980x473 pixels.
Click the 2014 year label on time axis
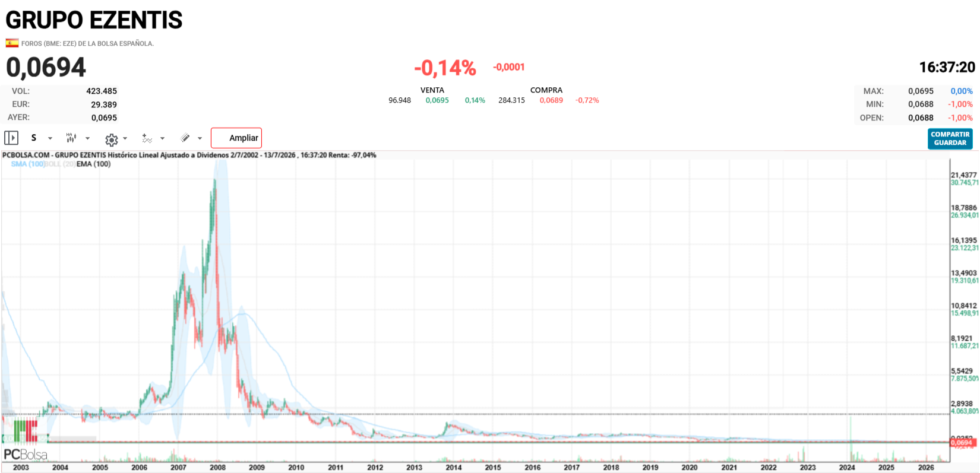[x=454, y=468]
